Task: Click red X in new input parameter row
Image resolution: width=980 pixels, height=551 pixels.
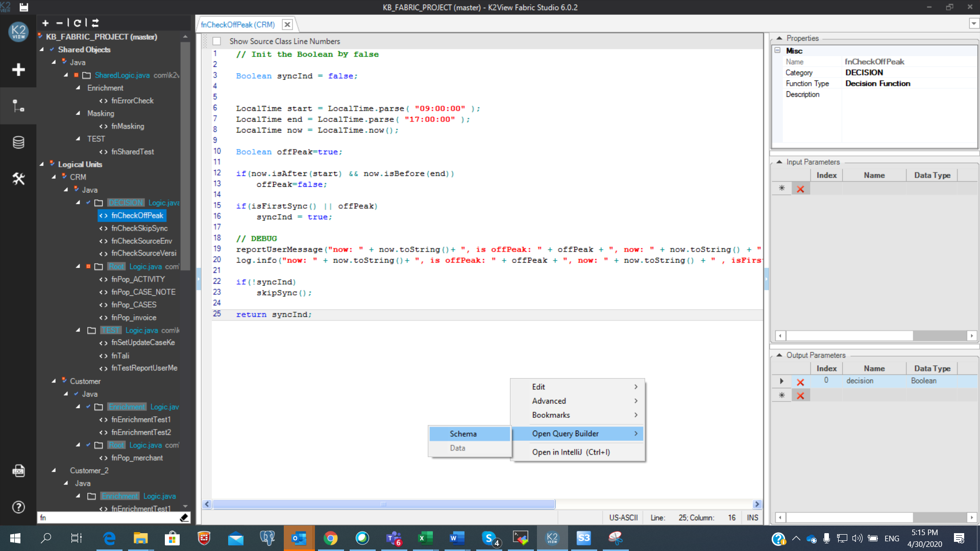Action: [800, 189]
